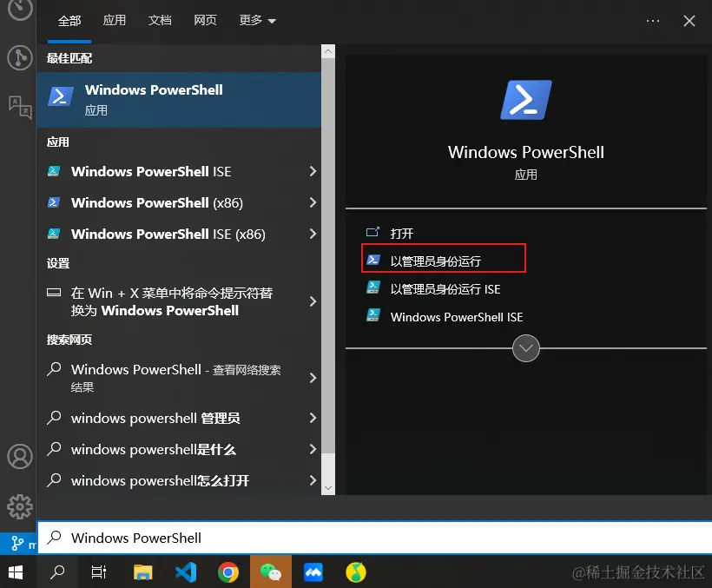Launch File Explorer from the taskbar
This screenshot has width=712, height=588.
(142, 572)
